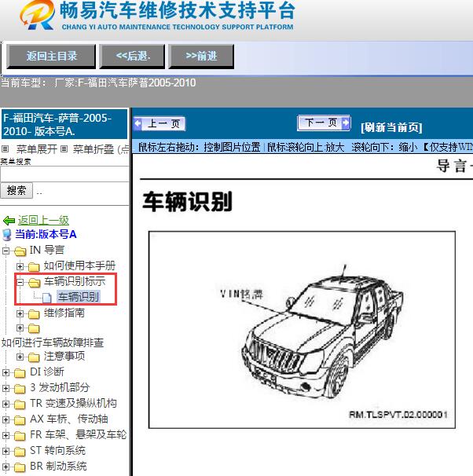This screenshot has height=476, width=473.
Task: Click the 维修指南 folder icon
Action: [x=34, y=314]
